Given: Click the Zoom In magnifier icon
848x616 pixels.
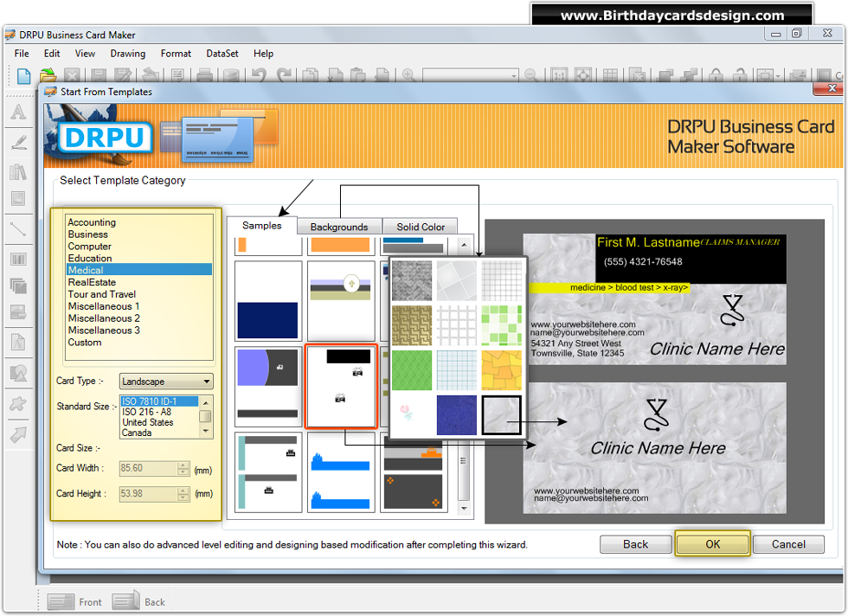Looking at the screenshot, I should click(408, 75).
